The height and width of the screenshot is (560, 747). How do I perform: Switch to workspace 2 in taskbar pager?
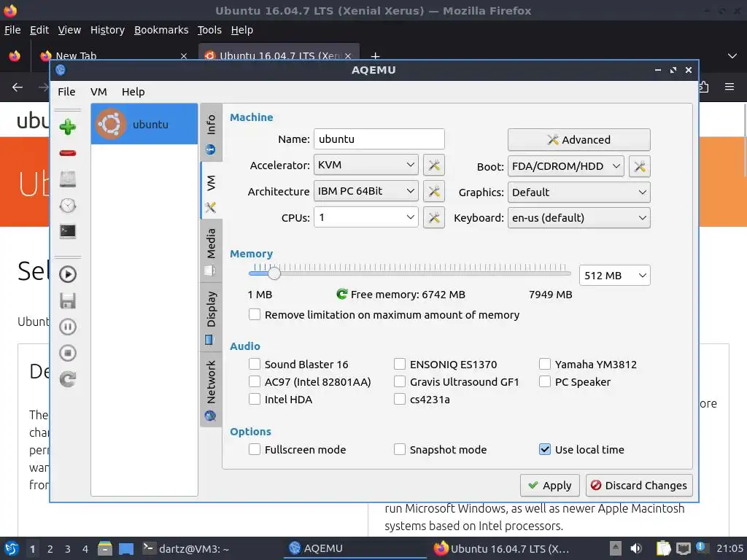coord(50,549)
